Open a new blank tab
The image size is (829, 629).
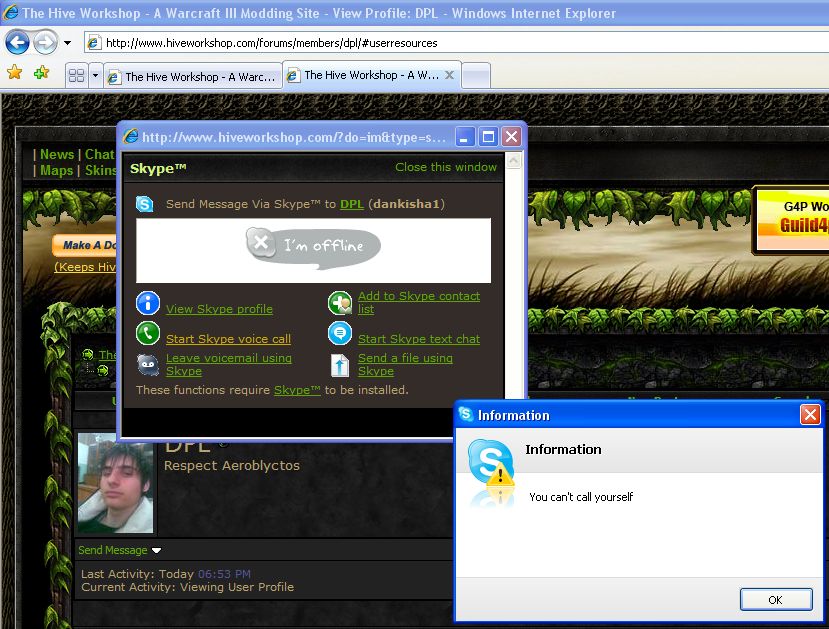(x=476, y=76)
